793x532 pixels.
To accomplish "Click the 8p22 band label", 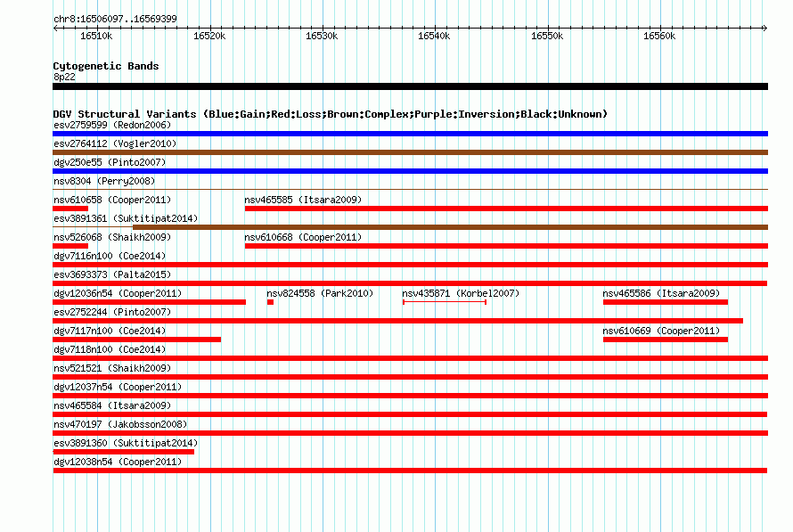I will (x=64, y=77).
